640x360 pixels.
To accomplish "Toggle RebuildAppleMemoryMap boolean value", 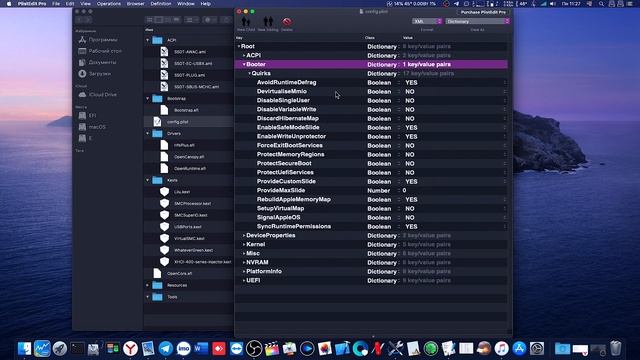I will point(411,200).
